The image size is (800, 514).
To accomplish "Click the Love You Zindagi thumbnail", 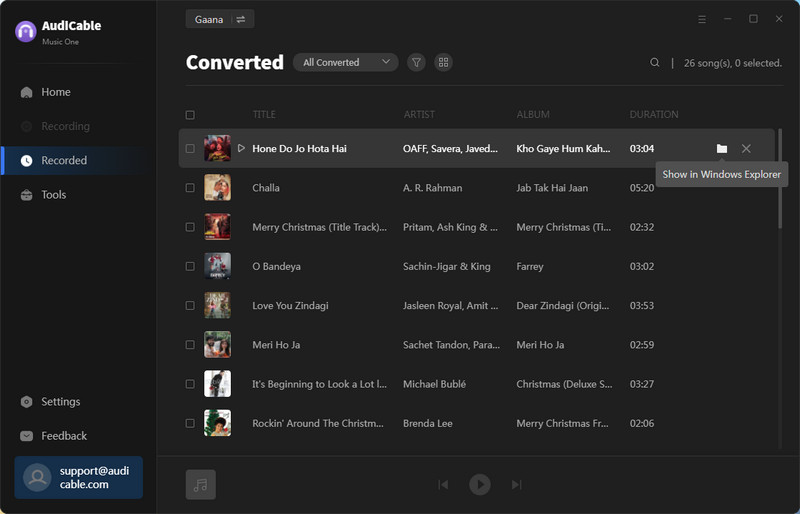I will [x=217, y=306].
